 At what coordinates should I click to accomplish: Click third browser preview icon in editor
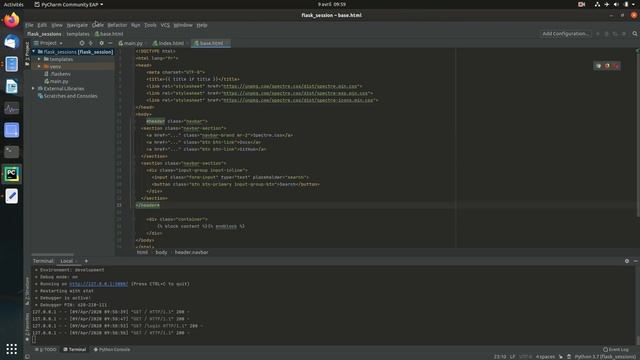[616, 66]
